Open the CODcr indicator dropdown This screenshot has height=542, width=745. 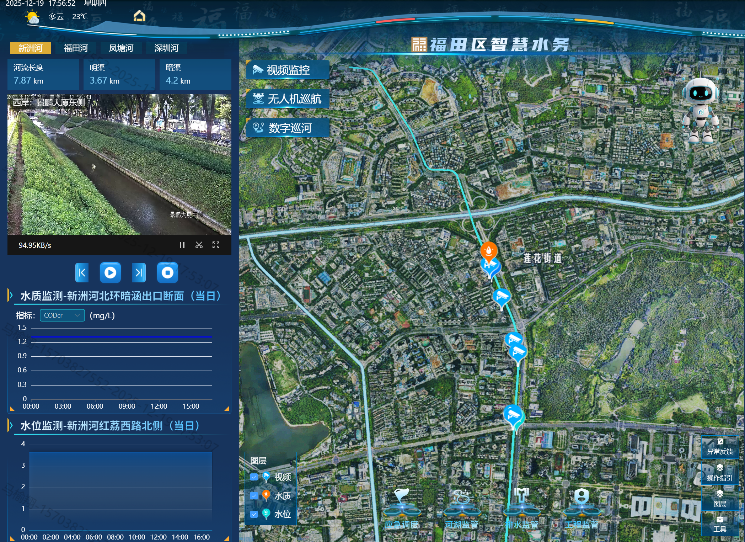62,315
